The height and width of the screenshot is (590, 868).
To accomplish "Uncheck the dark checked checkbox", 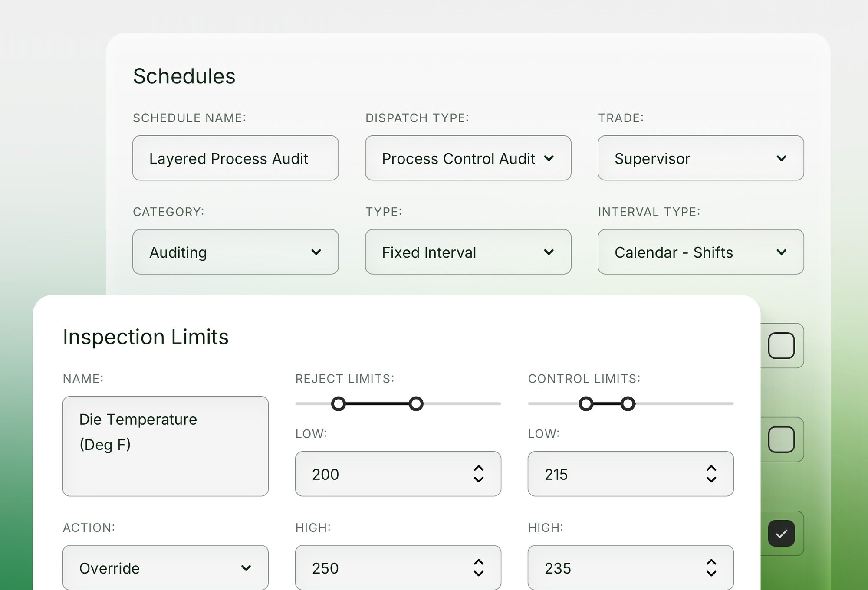I will coord(781,533).
